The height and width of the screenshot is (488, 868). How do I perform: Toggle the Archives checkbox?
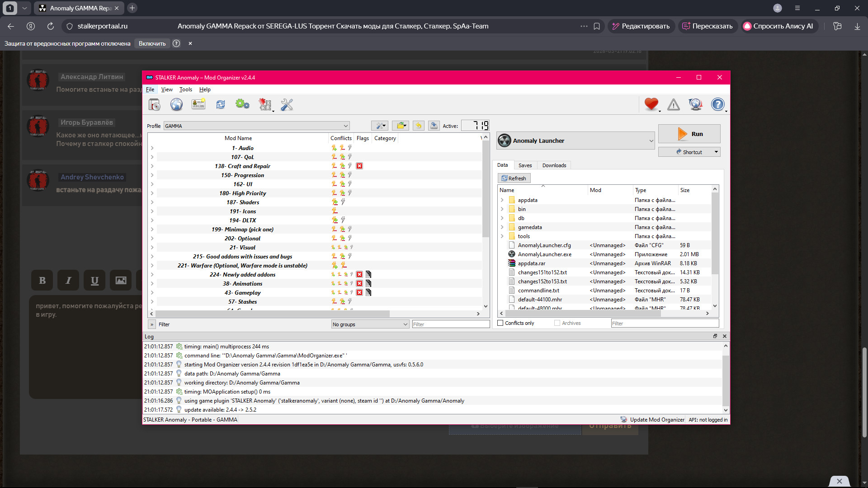tap(557, 323)
